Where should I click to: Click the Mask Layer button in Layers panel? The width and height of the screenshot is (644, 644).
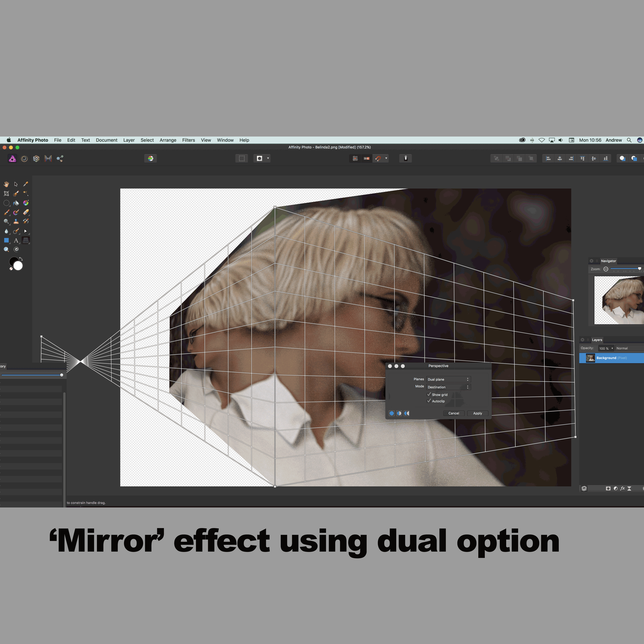coord(608,488)
